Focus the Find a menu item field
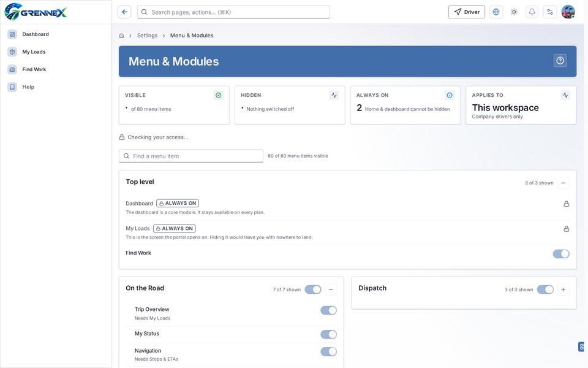The image size is (588, 368). [191, 156]
